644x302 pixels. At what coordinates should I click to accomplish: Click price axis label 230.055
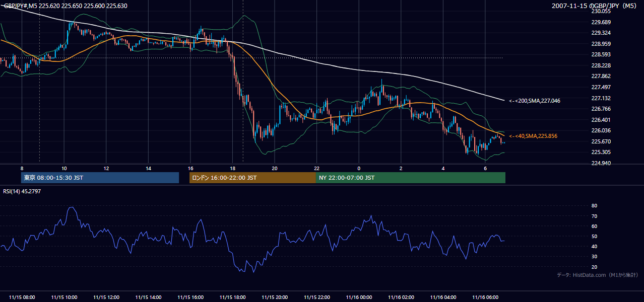coord(601,11)
